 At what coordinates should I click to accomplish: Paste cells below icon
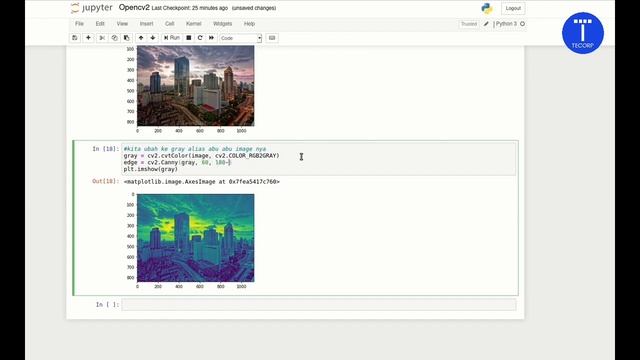127,38
